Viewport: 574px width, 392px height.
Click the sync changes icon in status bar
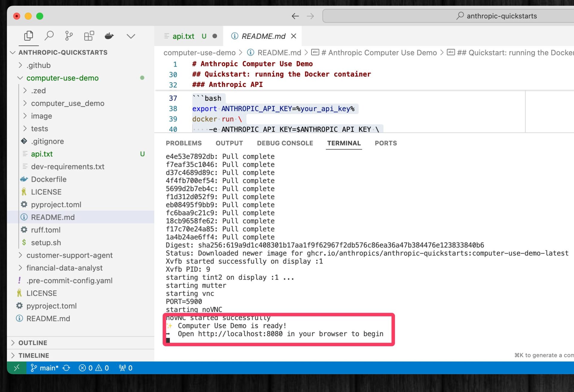pyautogui.click(x=66, y=368)
